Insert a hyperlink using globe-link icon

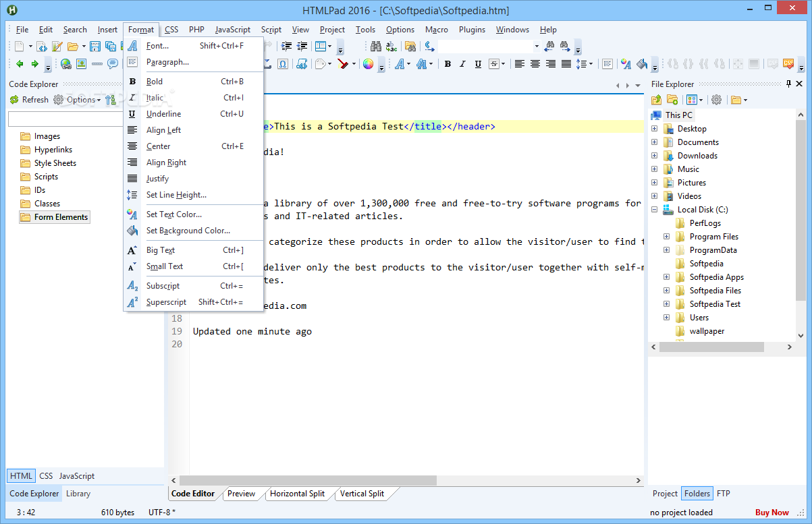point(66,64)
